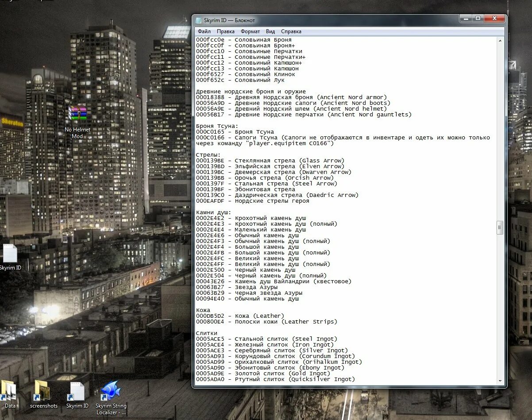Image resolution: width=532 pixels, height=420 pixels.
Task: Click line 000800E4 Полоски кожи
Action: (267, 322)
